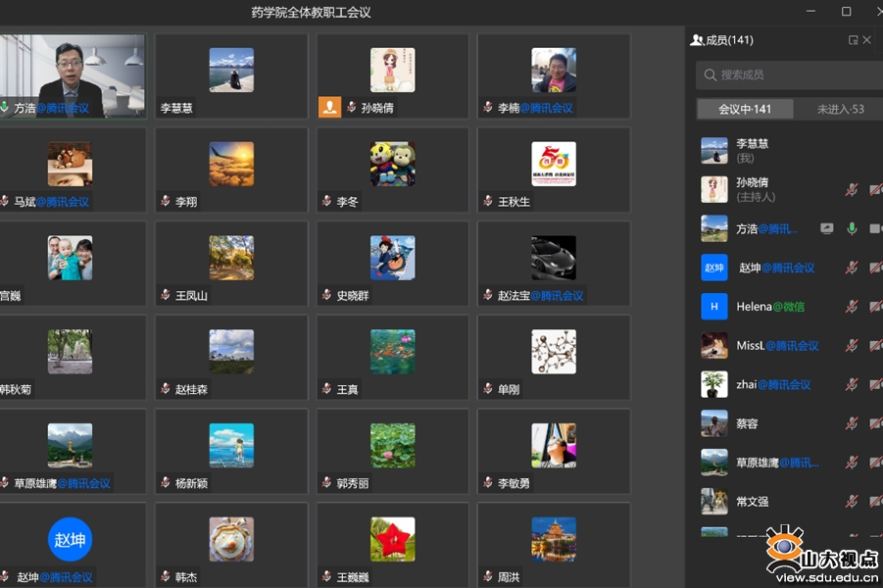Toggle 蔡容's muted microphone in member list
Screen dimensions: 883x588
pos(852,423)
